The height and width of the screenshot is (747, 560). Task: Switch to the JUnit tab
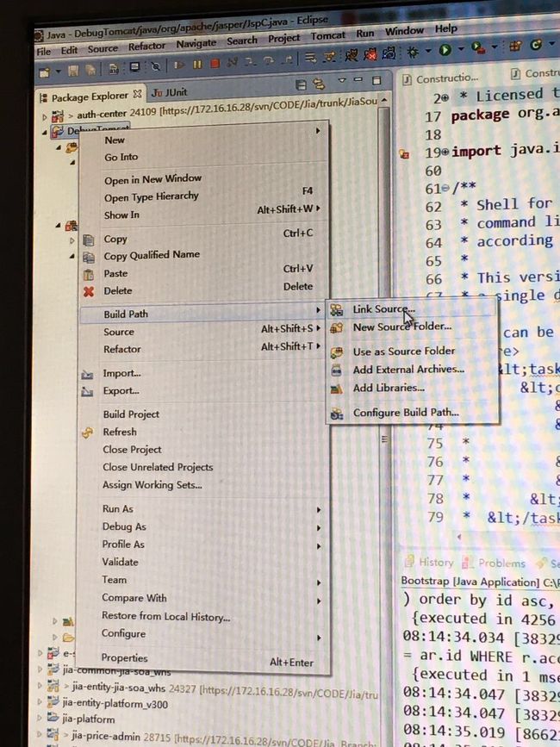pos(170,92)
